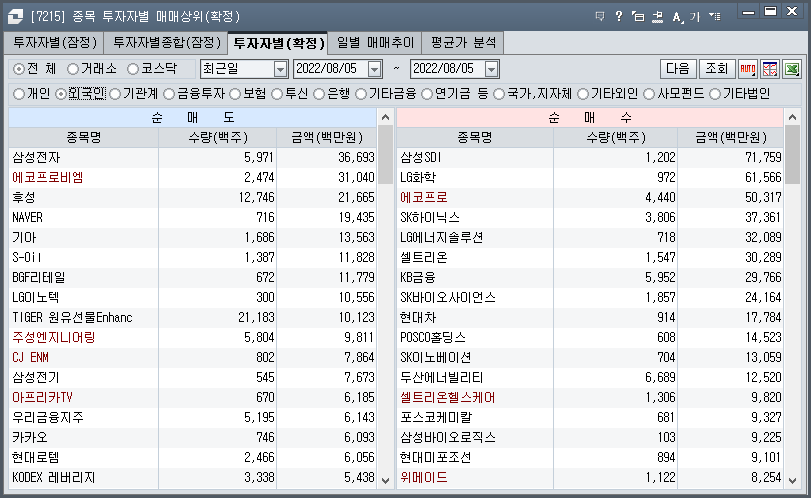Open help with the question mark icon
Viewport: 811px width, 498px height.
coord(619,17)
